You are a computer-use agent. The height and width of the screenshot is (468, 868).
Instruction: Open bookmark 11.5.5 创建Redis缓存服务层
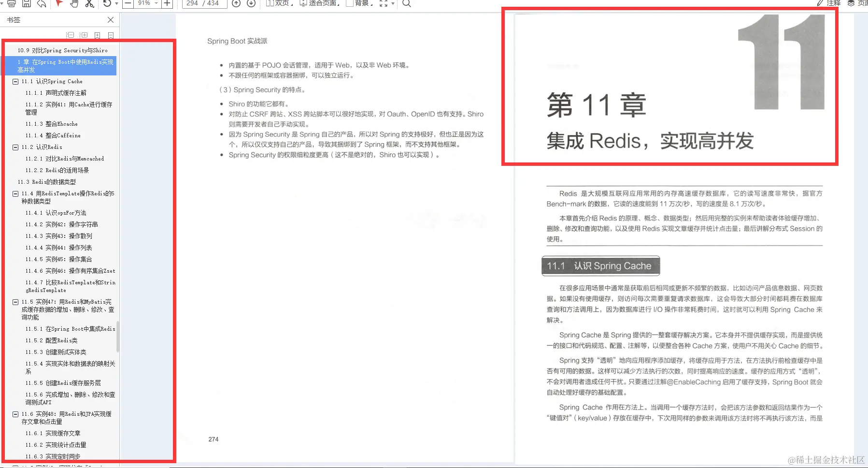pyautogui.click(x=63, y=383)
